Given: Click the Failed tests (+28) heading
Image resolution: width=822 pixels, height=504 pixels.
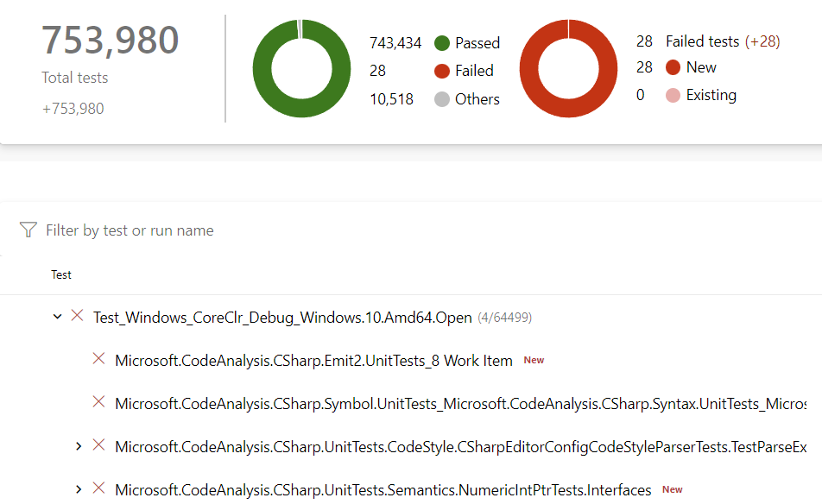Looking at the screenshot, I should [723, 41].
